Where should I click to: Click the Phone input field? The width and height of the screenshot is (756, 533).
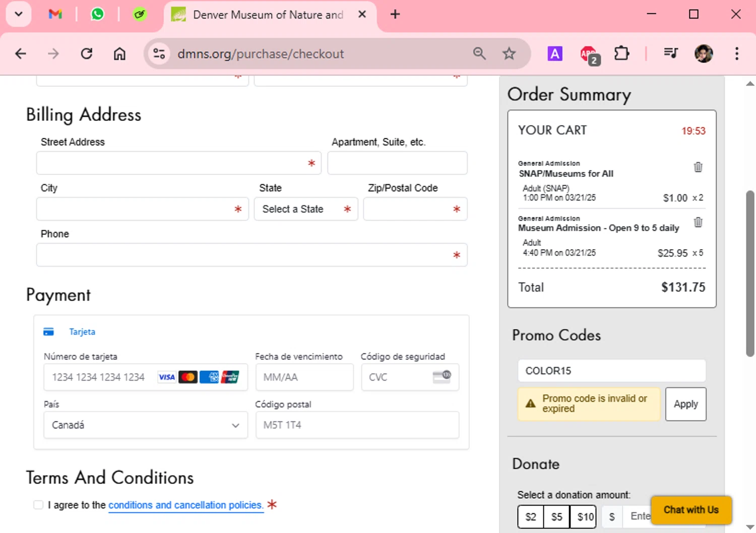252,255
